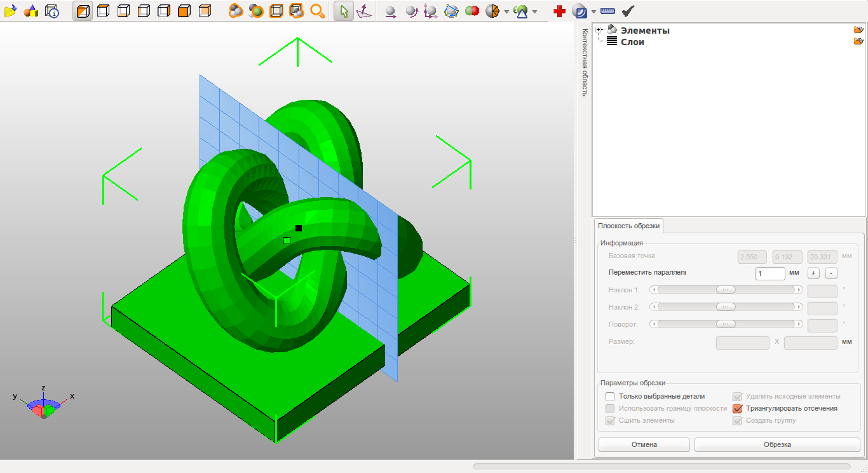Open dropdown arrow beside the blue sphere icon
This screenshot has height=473, width=868.
593,11
